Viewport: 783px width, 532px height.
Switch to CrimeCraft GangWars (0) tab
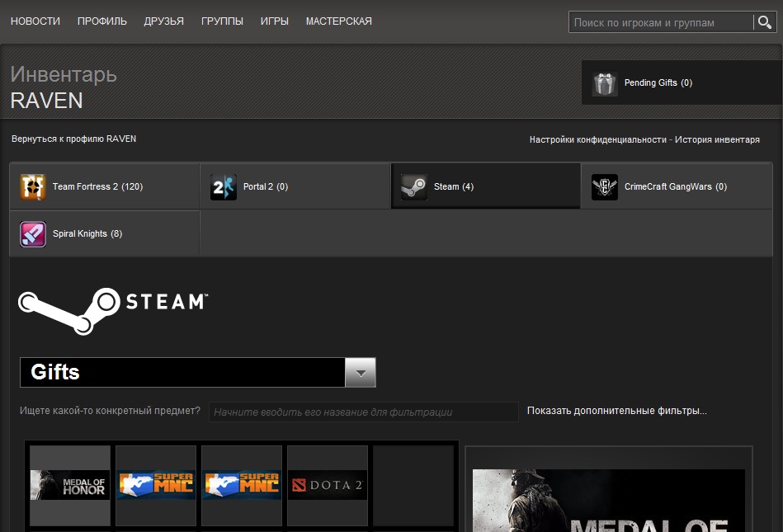point(677,186)
